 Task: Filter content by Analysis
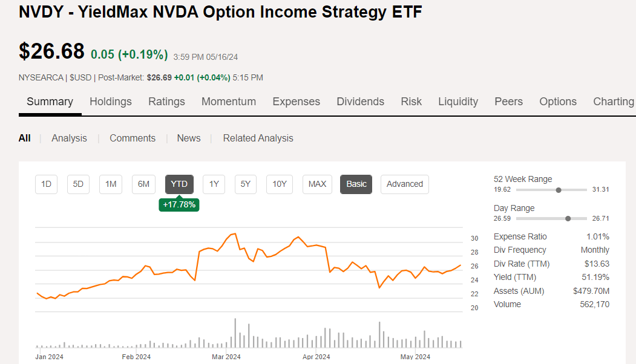click(x=69, y=138)
